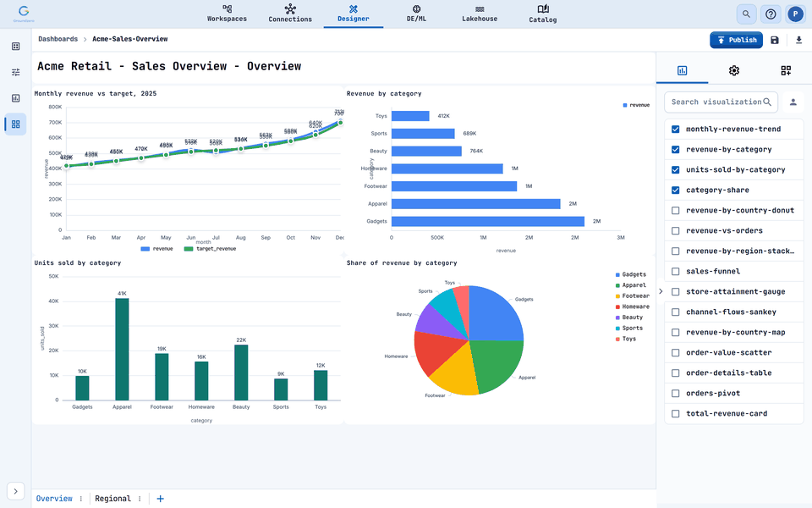Toggle Toys legend entry in pie chart

point(626,339)
